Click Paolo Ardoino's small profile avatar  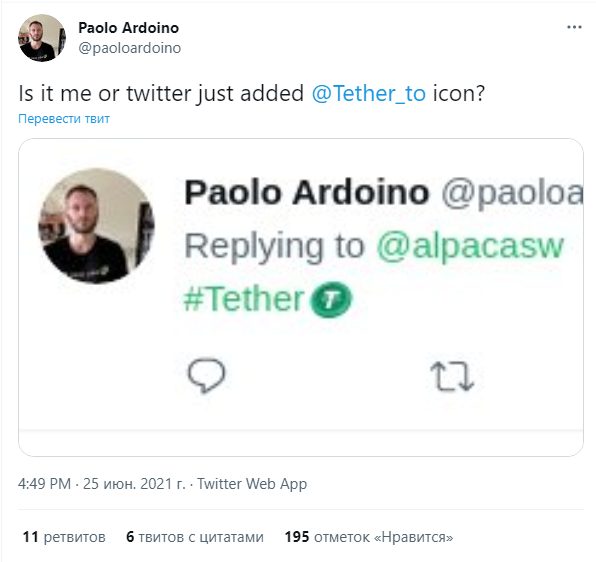pos(42,38)
